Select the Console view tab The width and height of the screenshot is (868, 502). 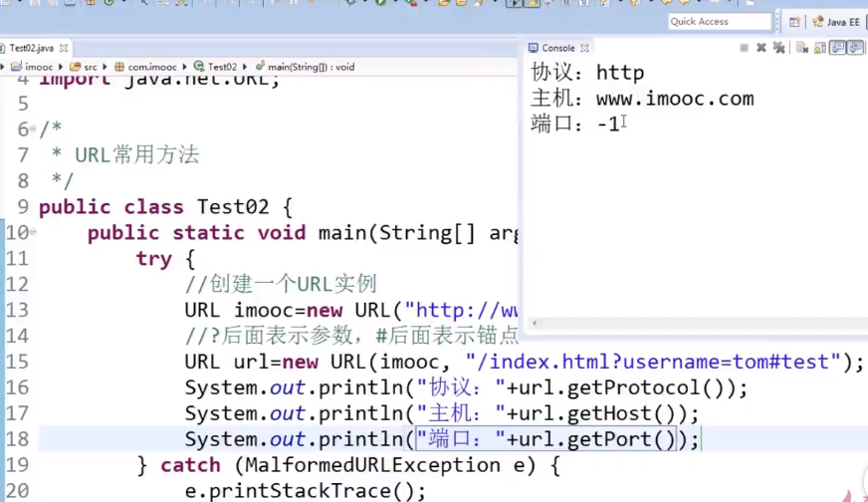point(557,48)
